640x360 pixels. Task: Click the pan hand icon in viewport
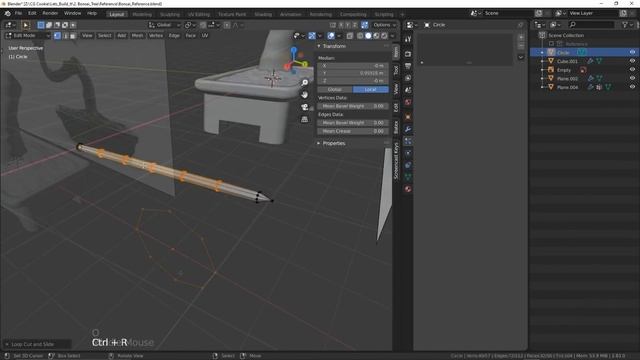304,95
